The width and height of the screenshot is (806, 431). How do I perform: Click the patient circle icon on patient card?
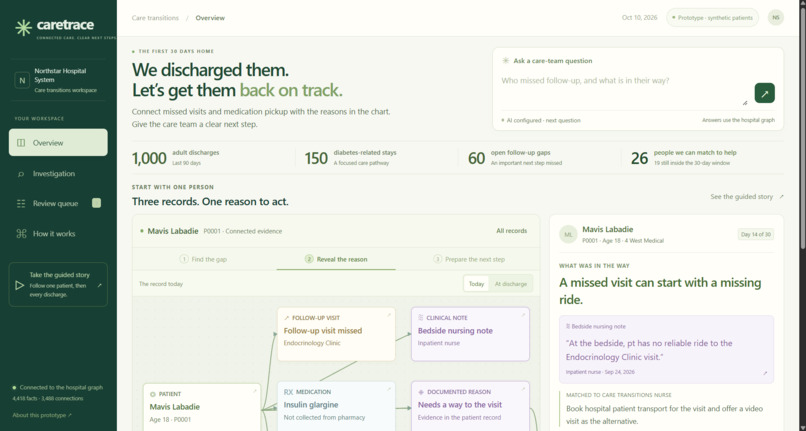tap(153, 394)
